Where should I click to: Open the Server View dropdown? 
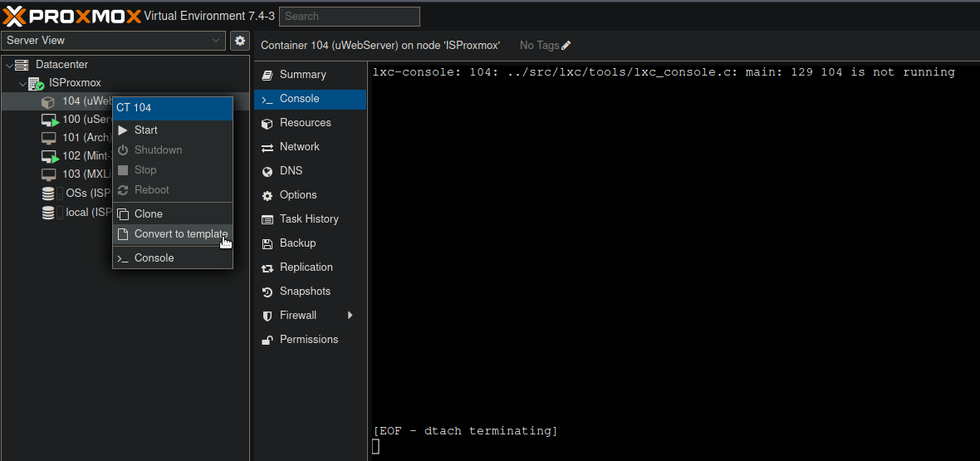[x=113, y=41]
